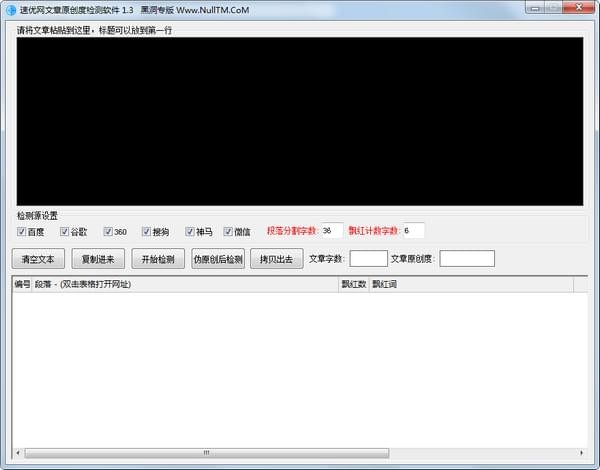This screenshot has width=600, height=470.
Task: Click the app icon in title bar
Action: [11, 10]
